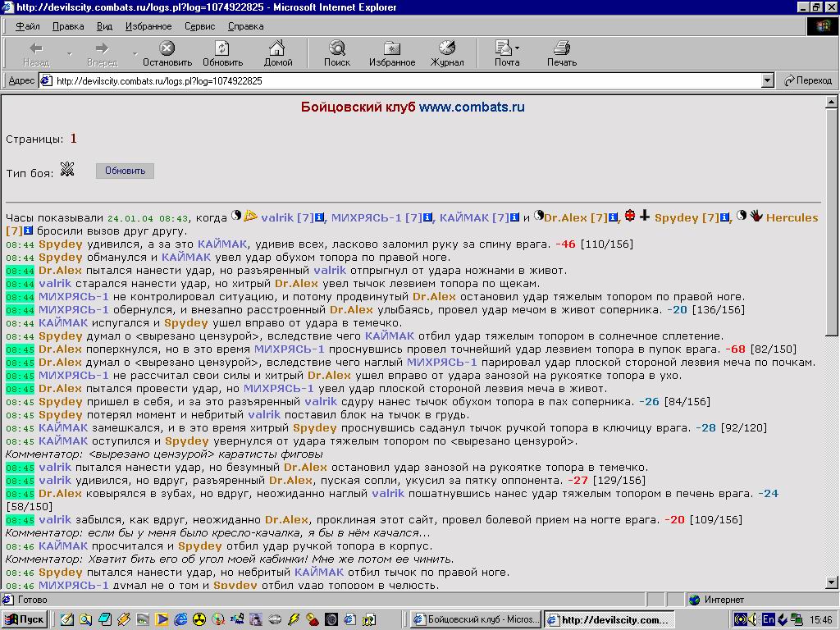The height and width of the screenshot is (630, 840).
Task: Open the Сервис menu
Action: coord(200,26)
